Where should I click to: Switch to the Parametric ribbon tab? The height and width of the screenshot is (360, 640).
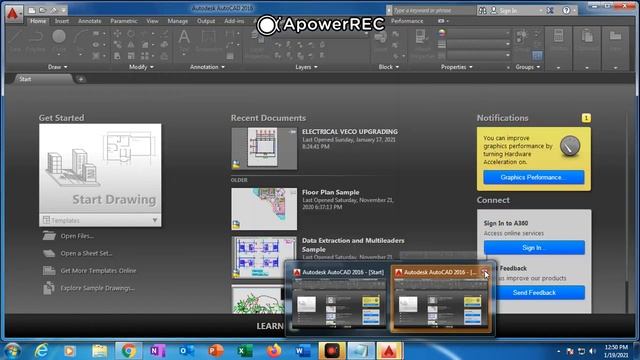[x=124, y=21]
